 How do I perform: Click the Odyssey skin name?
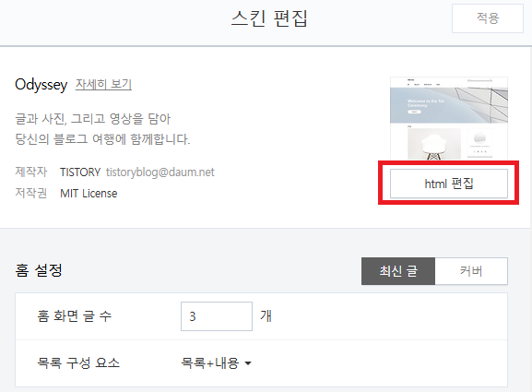click(x=41, y=85)
